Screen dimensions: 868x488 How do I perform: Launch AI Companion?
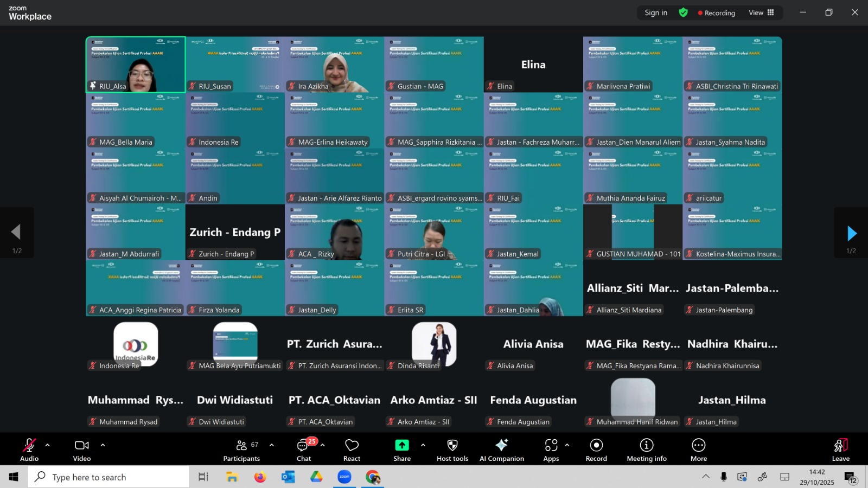[x=501, y=450]
